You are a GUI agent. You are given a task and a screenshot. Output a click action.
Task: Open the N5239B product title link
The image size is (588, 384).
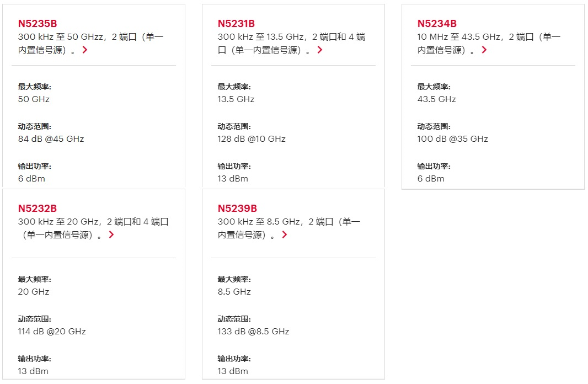coord(237,209)
